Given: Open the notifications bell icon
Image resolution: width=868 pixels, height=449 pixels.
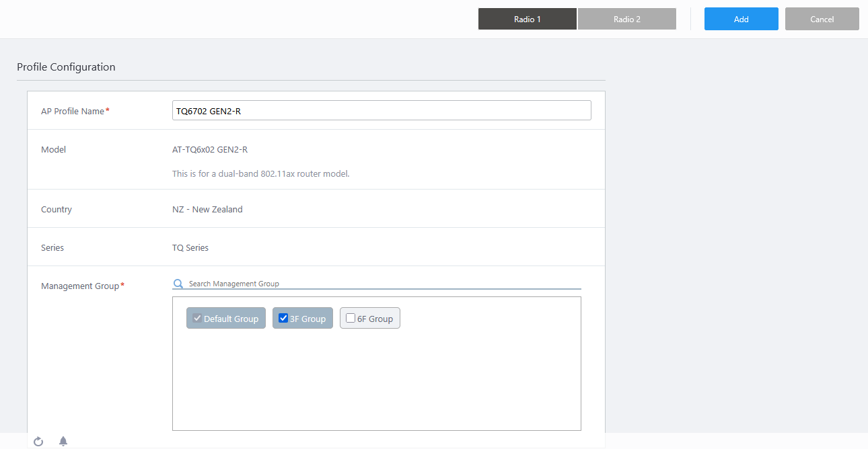Looking at the screenshot, I should [x=63, y=441].
